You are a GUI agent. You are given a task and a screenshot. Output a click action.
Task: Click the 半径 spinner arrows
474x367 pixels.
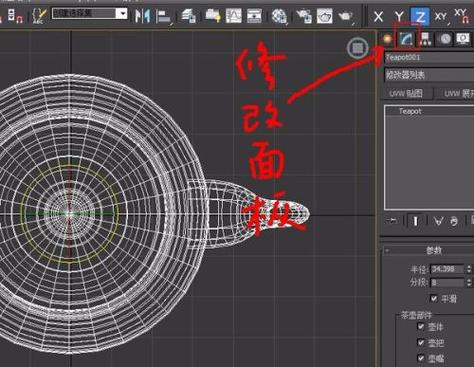[469, 269]
